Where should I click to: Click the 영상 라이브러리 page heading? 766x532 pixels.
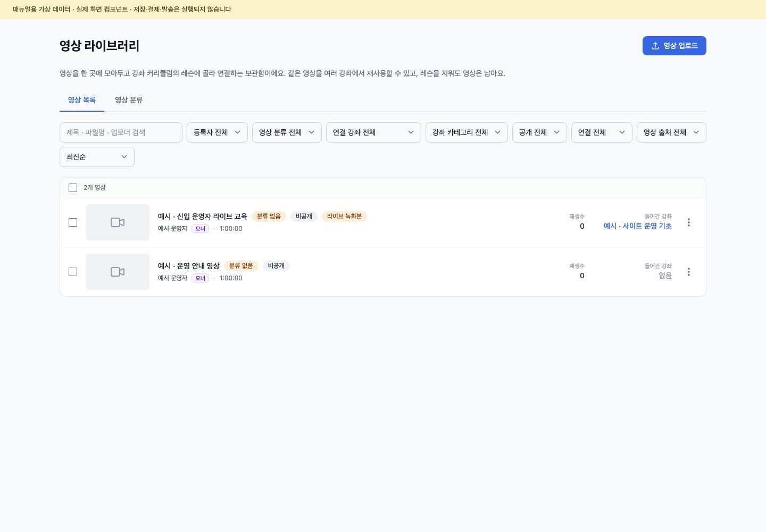99,46
